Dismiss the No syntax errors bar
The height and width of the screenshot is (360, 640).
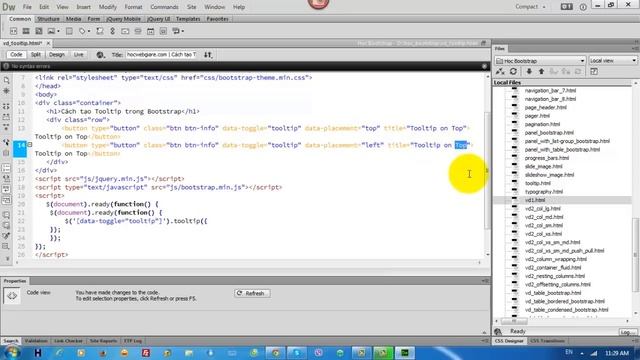coord(484,66)
